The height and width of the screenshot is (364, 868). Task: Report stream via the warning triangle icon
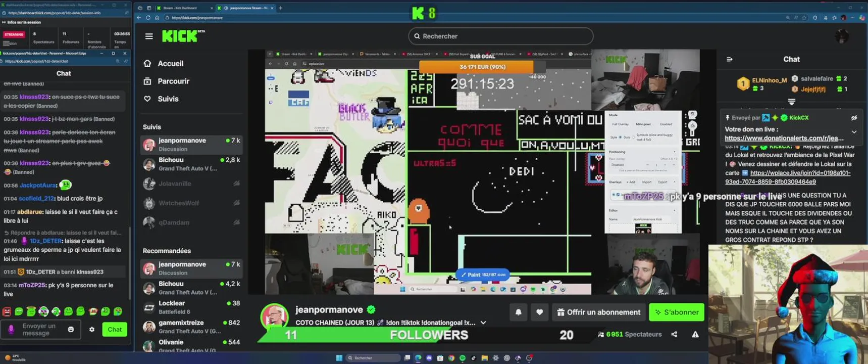(x=695, y=334)
